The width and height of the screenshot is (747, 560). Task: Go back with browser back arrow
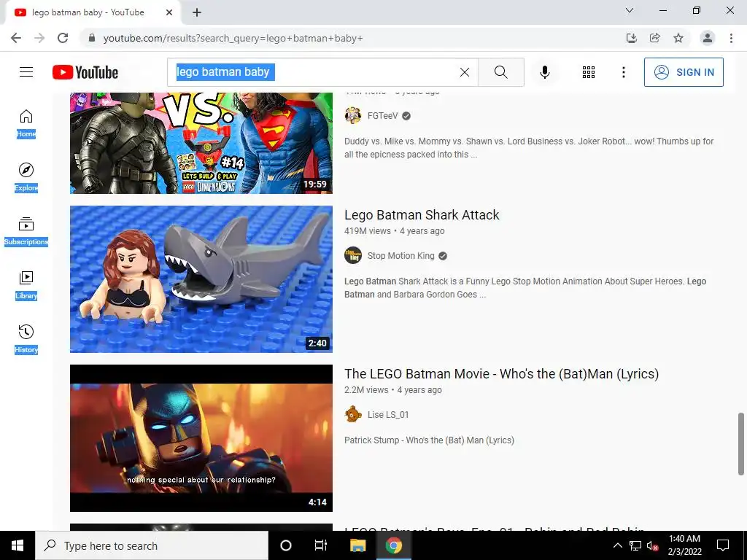pyautogui.click(x=16, y=38)
